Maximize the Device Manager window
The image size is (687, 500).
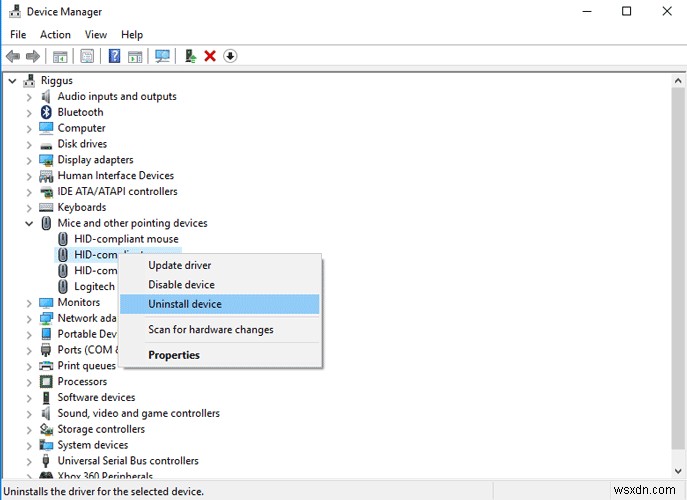click(x=627, y=11)
